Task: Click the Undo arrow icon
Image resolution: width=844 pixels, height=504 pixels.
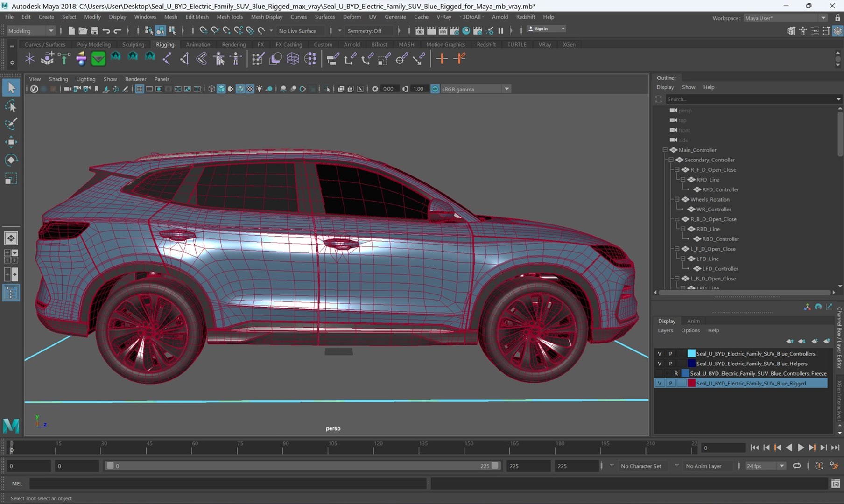Action: 106,31
